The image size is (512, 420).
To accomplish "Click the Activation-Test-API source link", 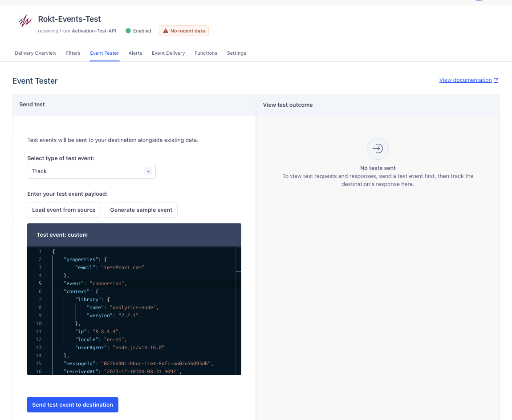I will 94,31.
